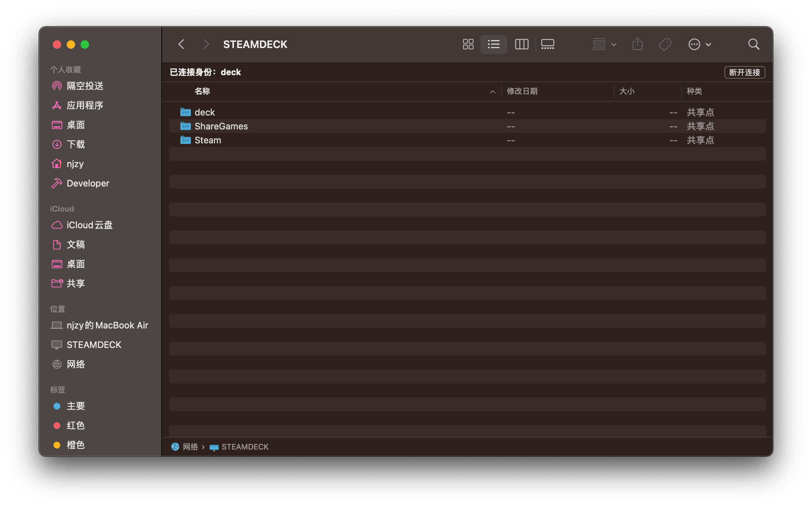Sort by 修改日期 column header

(522, 91)
